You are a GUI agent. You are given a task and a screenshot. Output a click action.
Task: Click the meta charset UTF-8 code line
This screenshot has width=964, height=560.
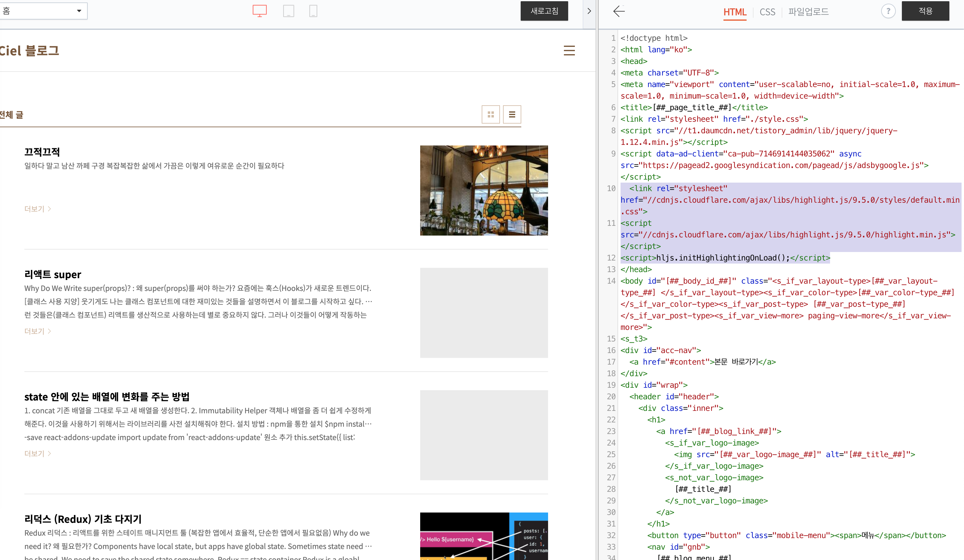670,73
